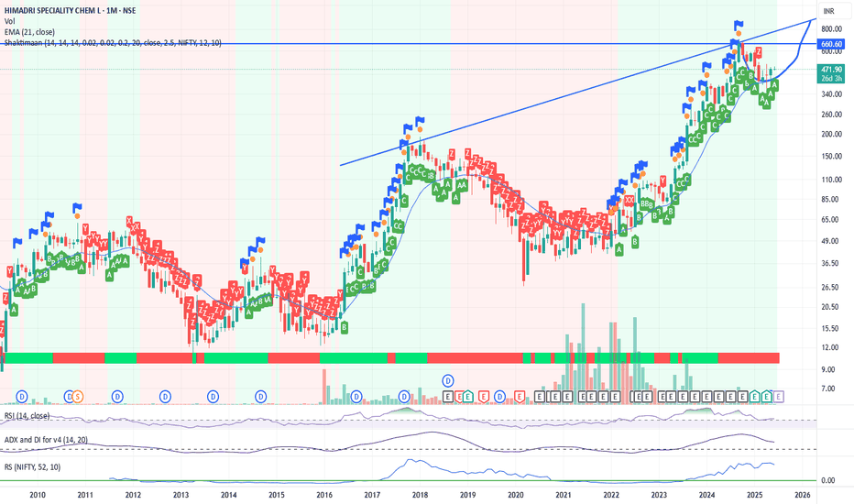The width and height of the screenshot is (854, 504).
Task: Select the Shaktimaan indicator legend
Action: 113,42
